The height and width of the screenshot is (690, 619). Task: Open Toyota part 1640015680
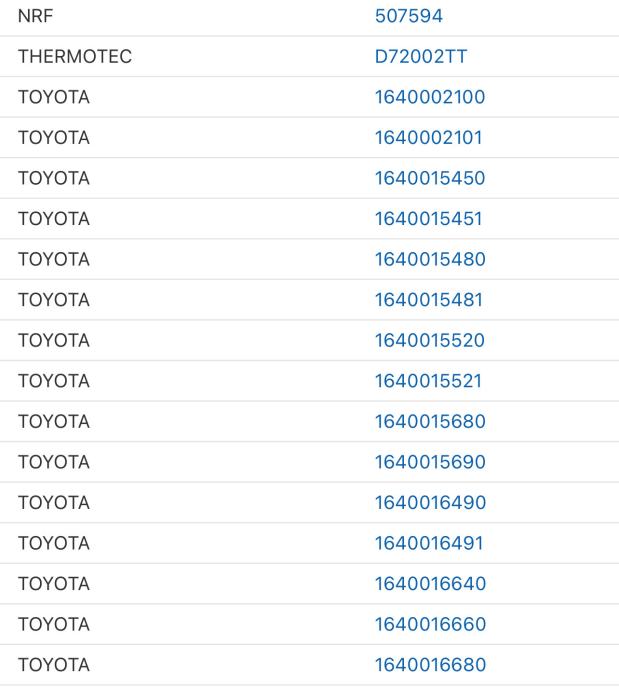point(430,421)
